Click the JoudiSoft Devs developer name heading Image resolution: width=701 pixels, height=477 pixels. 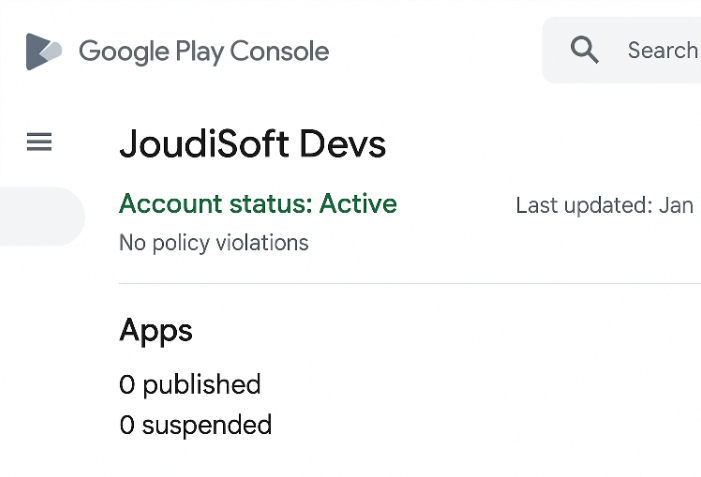[x=253, y=144]
